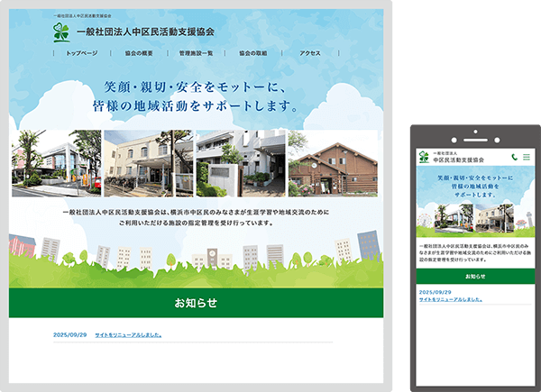Open mobile link サイトをリニューアルしました。
This screenshot has height=392, width=541.
point(451,299)
